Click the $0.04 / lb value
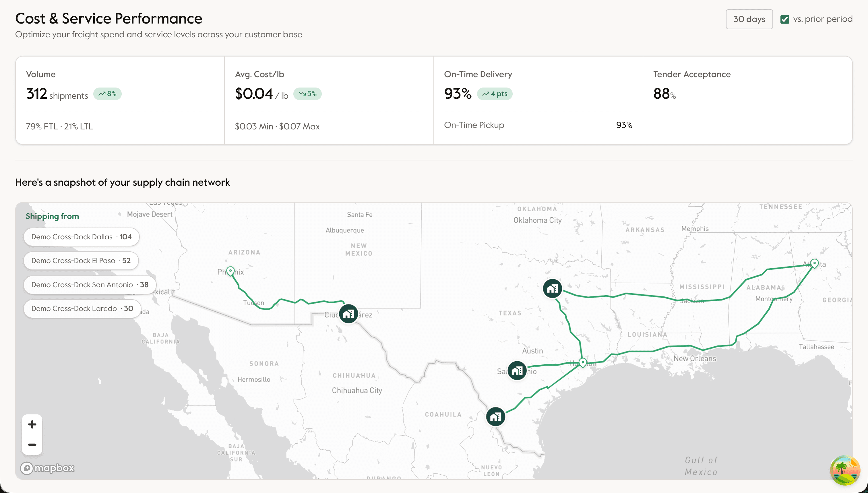This screenshot has height=493, width=868. [x=261, y=94]
